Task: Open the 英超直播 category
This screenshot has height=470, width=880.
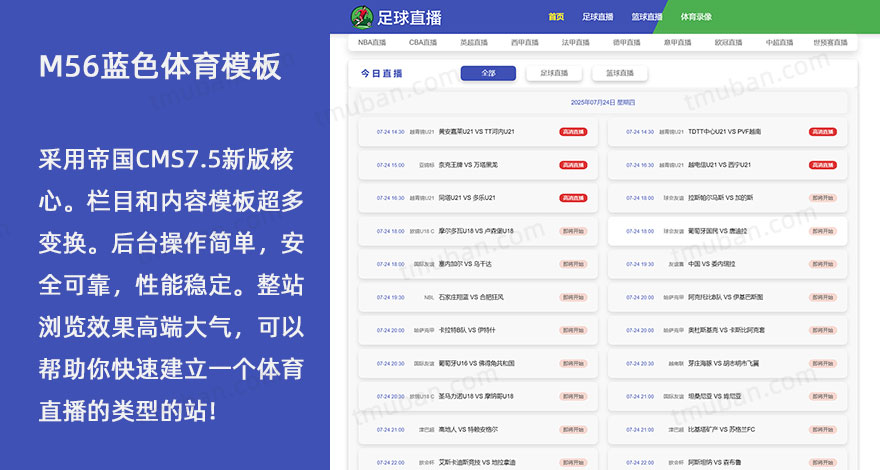Action: (474, 42)
